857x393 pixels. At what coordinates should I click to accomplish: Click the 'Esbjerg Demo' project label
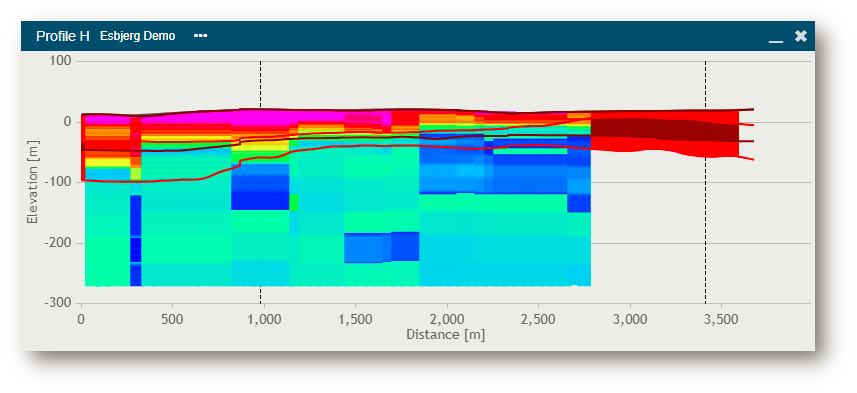pyautogui.click(x=138, y=36)
